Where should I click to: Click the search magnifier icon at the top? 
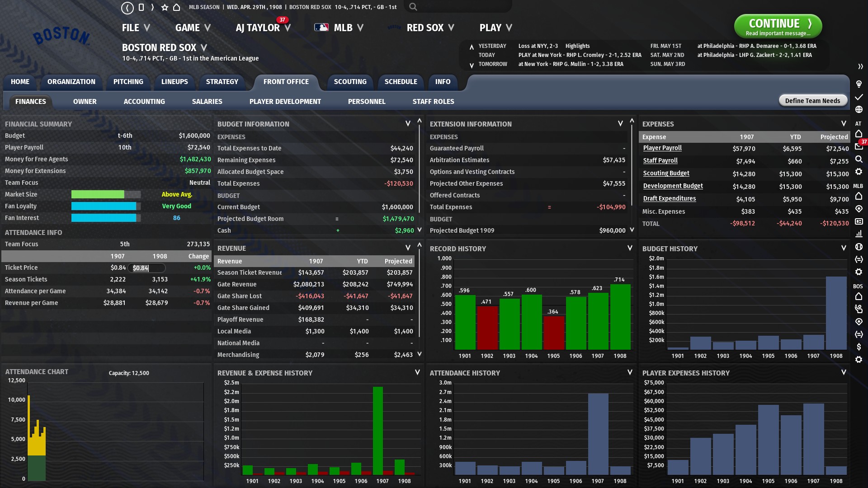click(x=413, y=7)
